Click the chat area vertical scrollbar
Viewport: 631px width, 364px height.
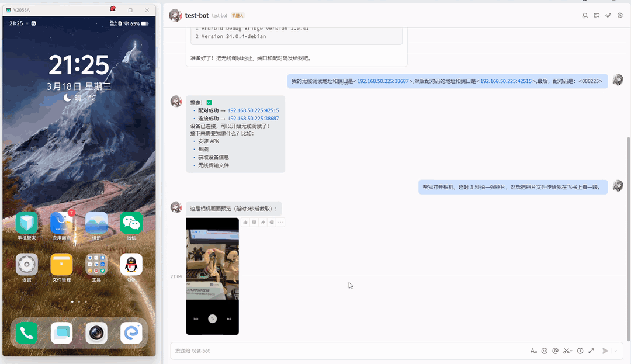(629, 234)
